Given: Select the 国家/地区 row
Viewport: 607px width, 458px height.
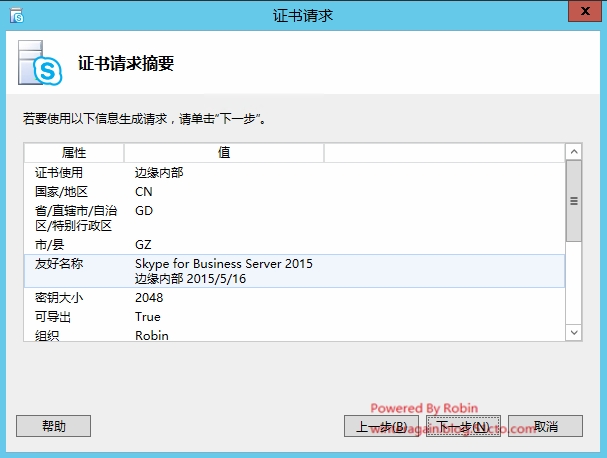Looking at the screenshot, I should coord(295,192).
